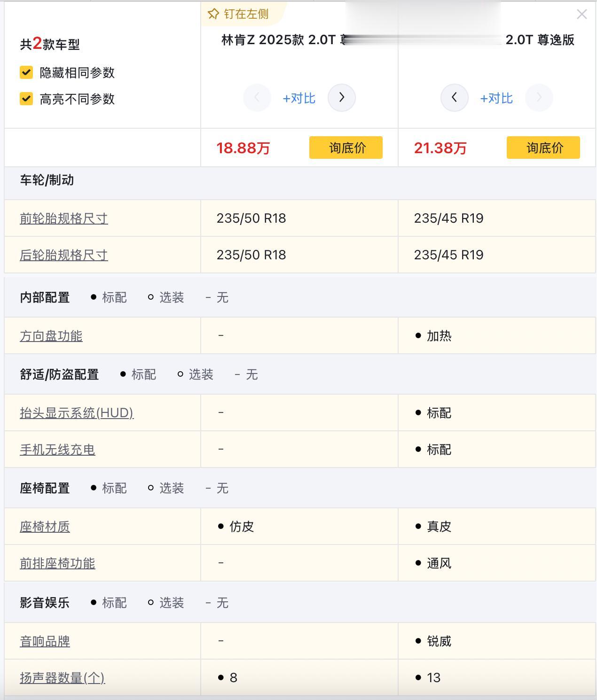Close the comparison panel with X
This screenshot has height=700, width=597.
pos(581,15)
